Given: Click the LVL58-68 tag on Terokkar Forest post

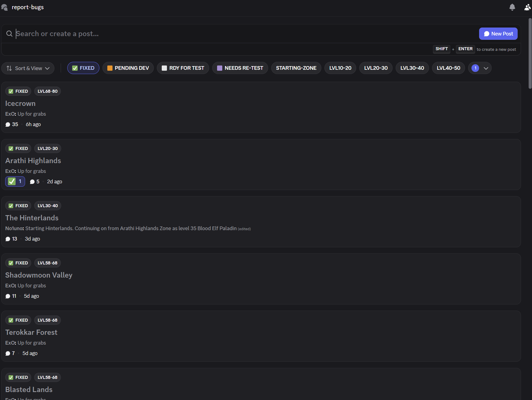Looking at the screenshot, I should click(47, 320).
